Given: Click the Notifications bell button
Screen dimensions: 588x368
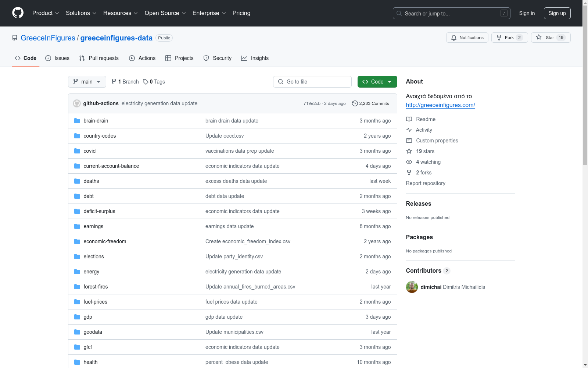Looking at the screenshot, I should click(x=467, y=38).
